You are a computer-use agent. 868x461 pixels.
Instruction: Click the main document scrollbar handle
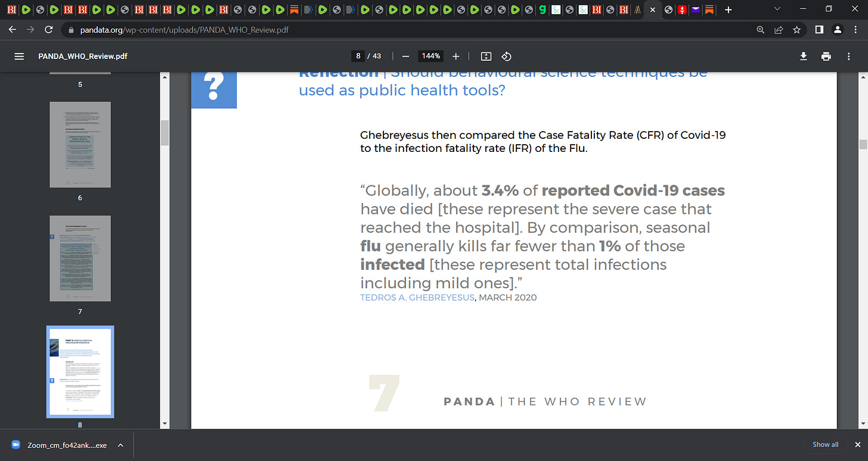point(863,144)
